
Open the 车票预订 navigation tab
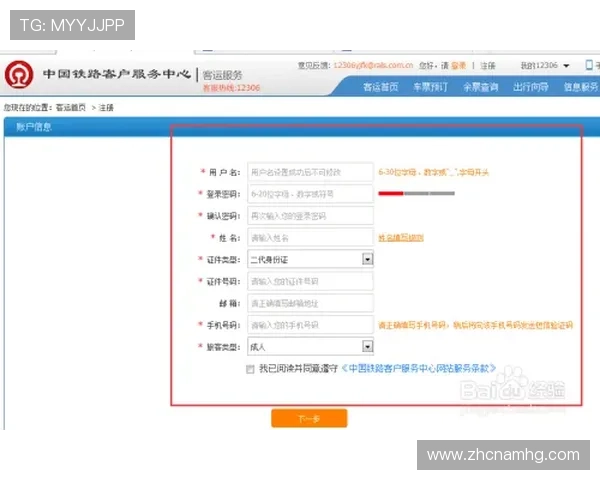430,87
